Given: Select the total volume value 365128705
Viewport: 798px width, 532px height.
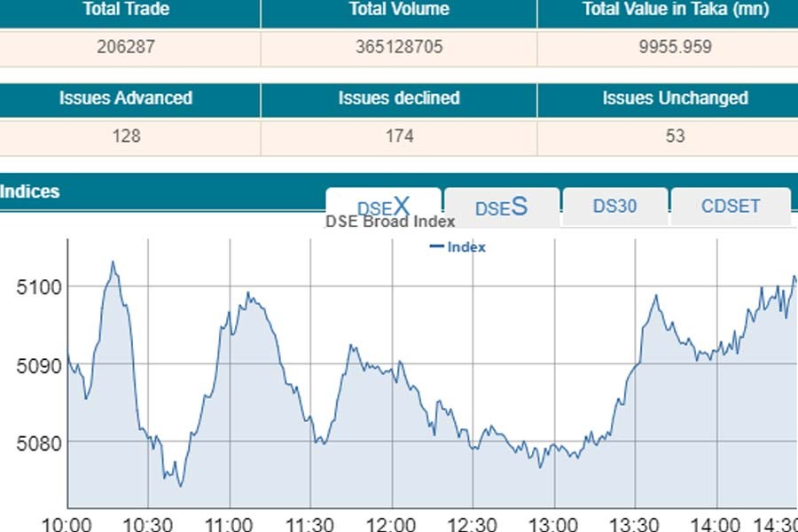Looking at the screenshot, I should (398, 47).
